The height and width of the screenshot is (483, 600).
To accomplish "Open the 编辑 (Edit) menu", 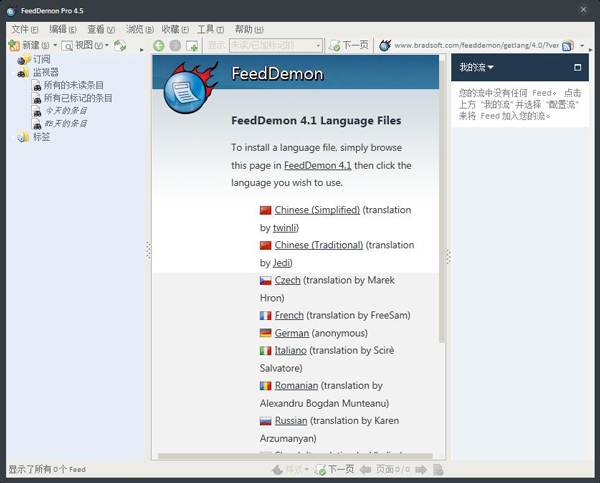I will (x=63, y=29).
